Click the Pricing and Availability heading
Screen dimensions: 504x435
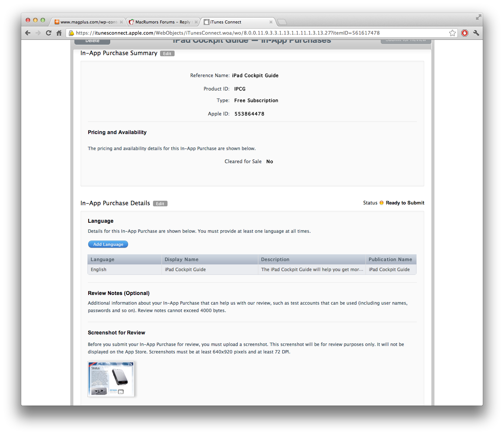tap(117, 132)
